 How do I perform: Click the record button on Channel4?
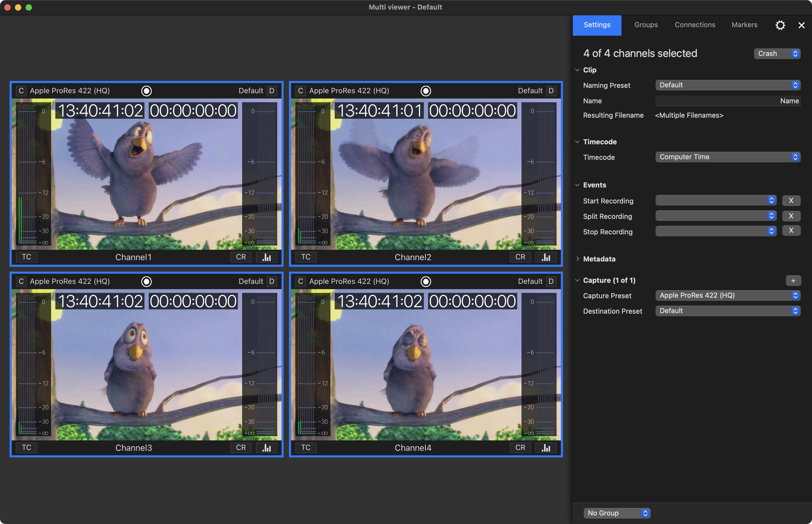[x=426, y=281]
